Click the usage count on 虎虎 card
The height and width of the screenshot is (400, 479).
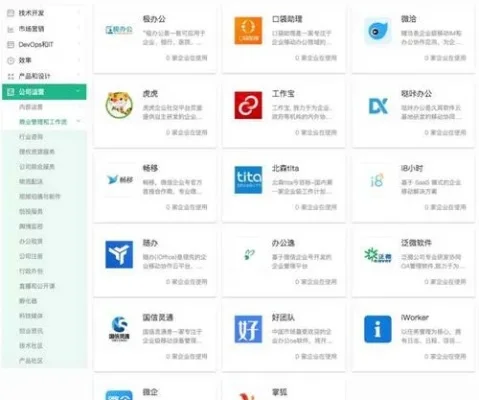tap(187, 133)
